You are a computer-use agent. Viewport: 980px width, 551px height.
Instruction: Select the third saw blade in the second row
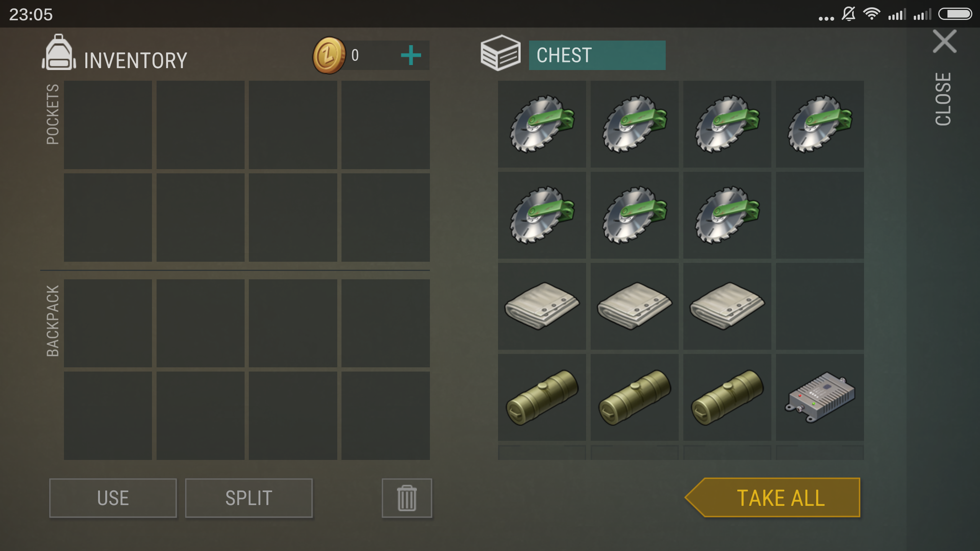(x=727, y=215)
